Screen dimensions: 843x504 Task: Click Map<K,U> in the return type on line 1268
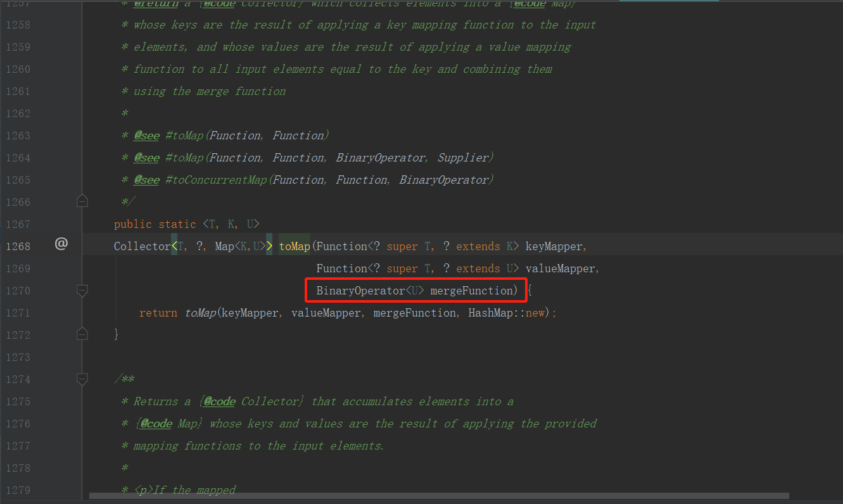(241, 246)
